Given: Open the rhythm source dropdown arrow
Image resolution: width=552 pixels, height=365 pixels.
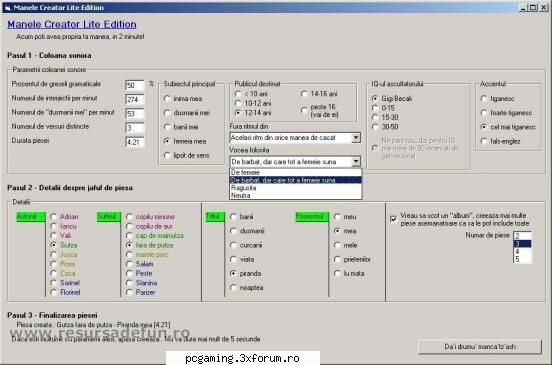Looking at the screenshot, I should (356, 137).
